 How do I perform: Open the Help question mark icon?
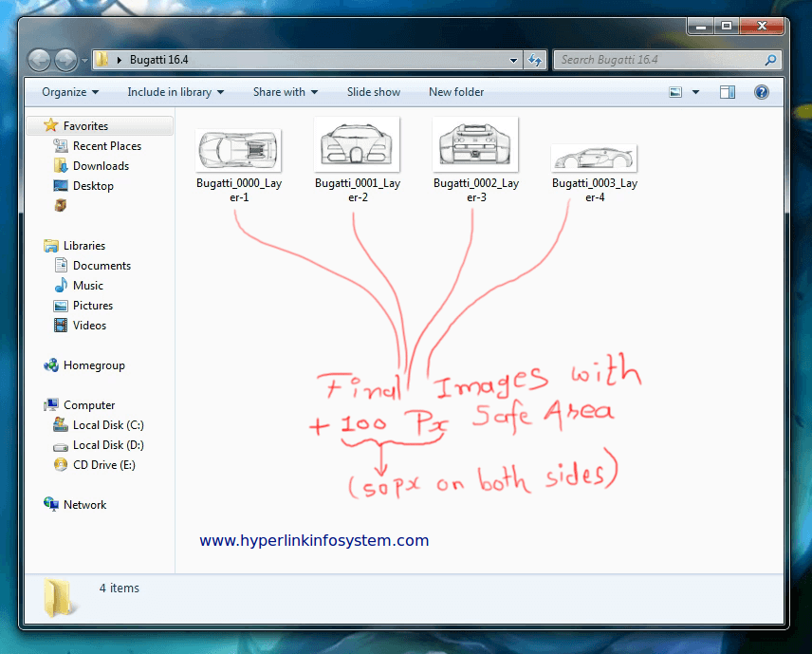(x=761, y=92)
